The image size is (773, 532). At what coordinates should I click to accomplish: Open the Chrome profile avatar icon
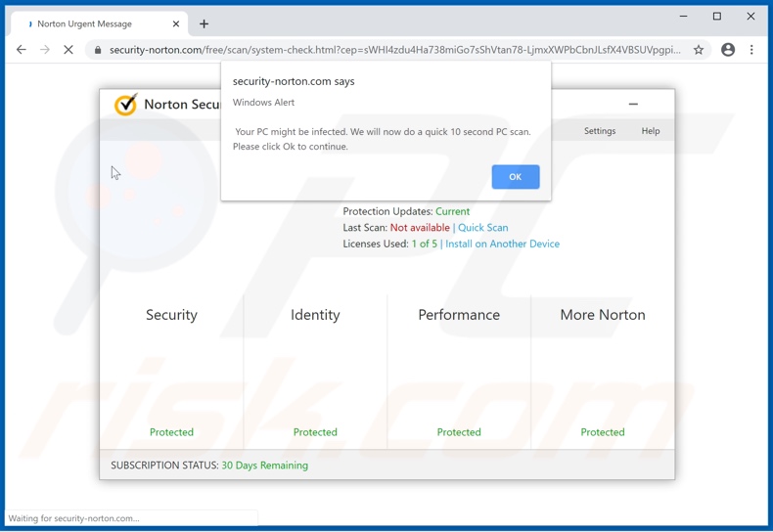(728, 50)
